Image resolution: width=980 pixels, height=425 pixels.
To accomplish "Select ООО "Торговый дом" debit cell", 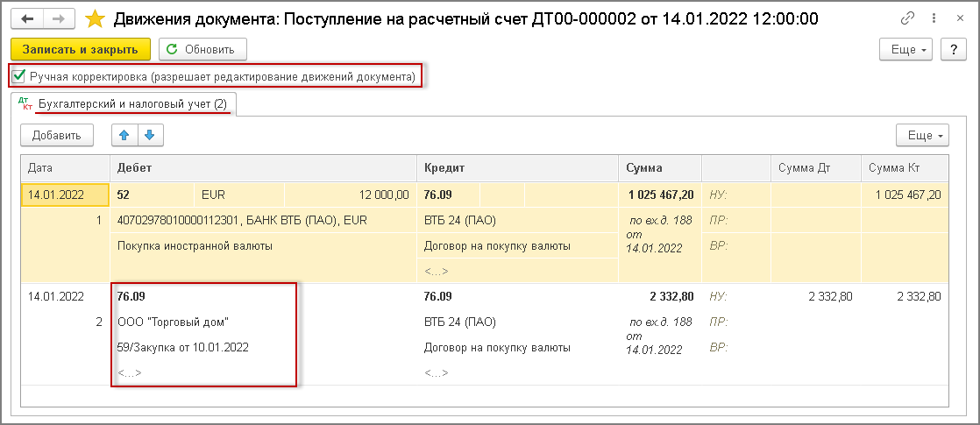I will [173, 322].
